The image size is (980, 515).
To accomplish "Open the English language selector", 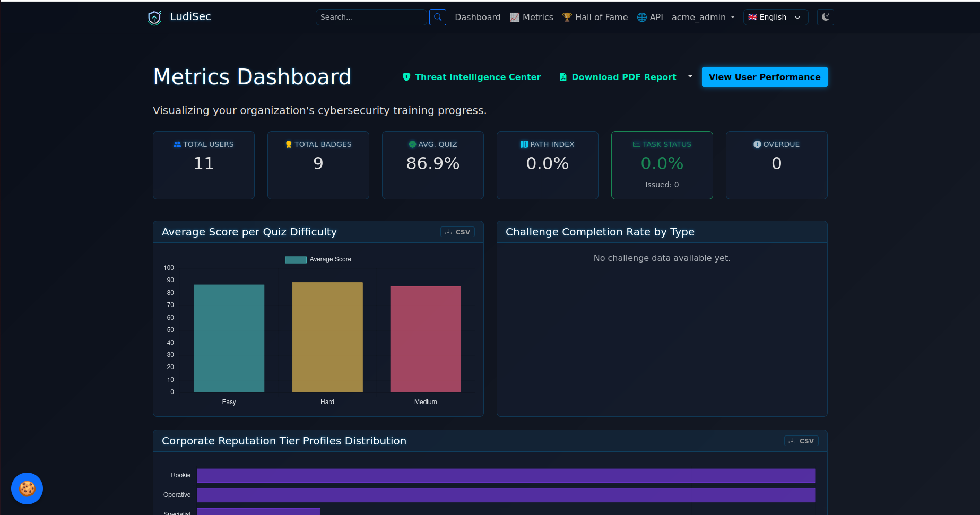I will (776, 17).
